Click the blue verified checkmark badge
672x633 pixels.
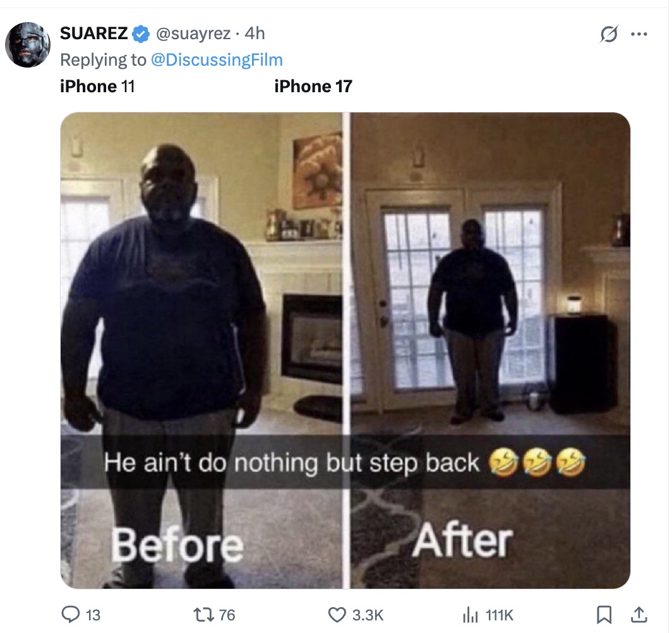pyautogui.click(x=141, y=34)
